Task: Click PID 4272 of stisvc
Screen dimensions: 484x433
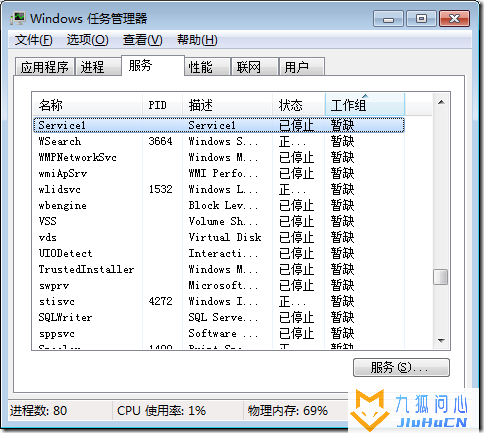Action: click(x=161, y=301)
